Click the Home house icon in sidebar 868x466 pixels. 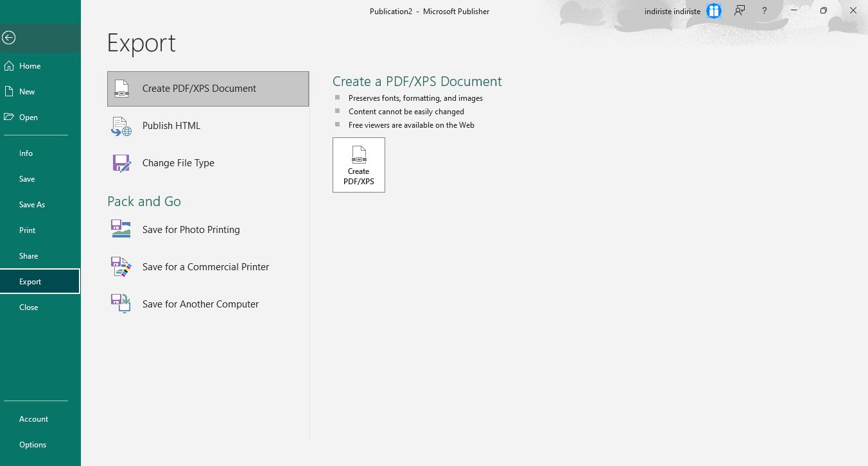click(9, 65)
